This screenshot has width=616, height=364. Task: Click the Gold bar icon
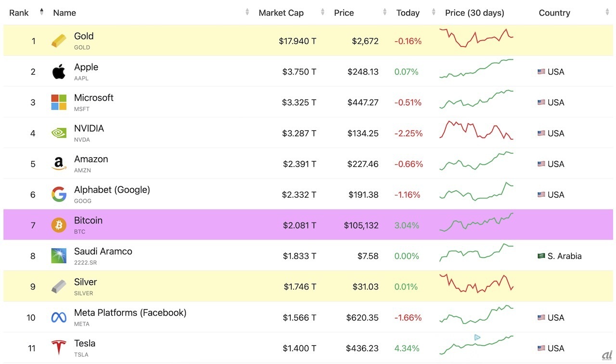(59, 41)
